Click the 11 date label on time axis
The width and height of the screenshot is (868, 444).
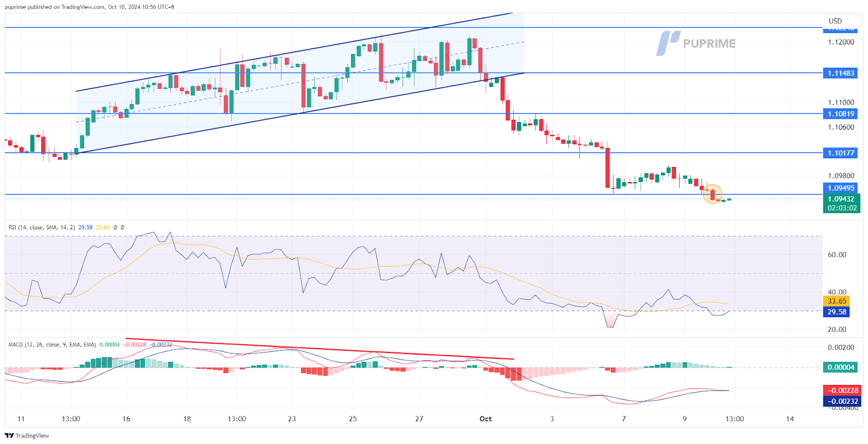click(21, 419)
